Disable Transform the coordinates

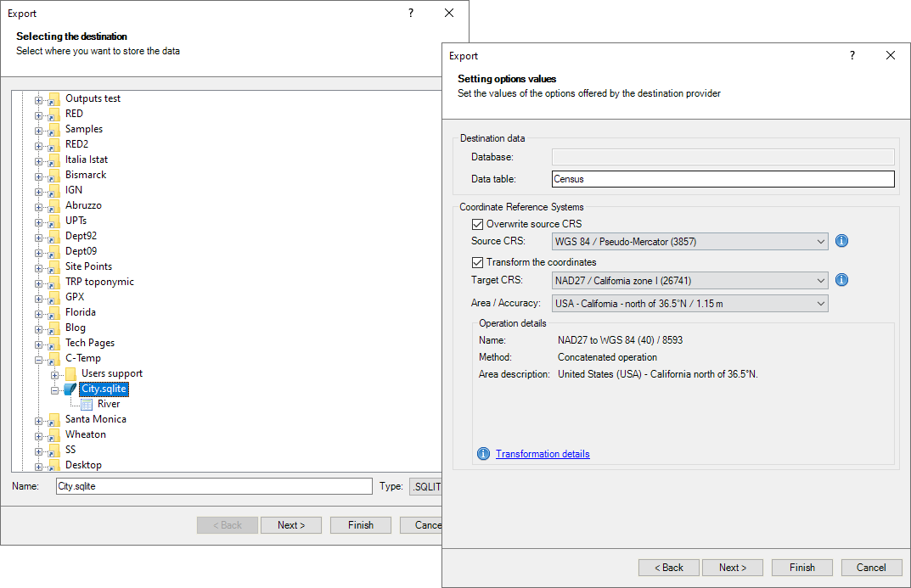click(477, 262)
